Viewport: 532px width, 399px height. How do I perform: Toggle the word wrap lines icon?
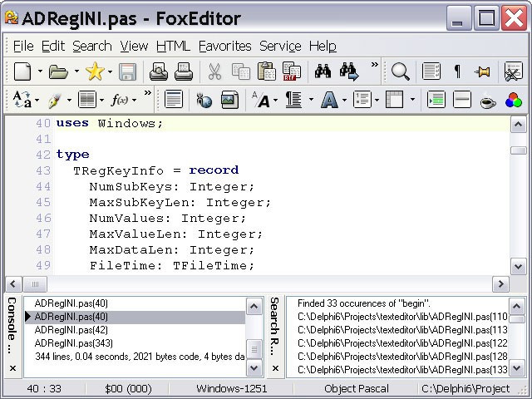(431, 71)
